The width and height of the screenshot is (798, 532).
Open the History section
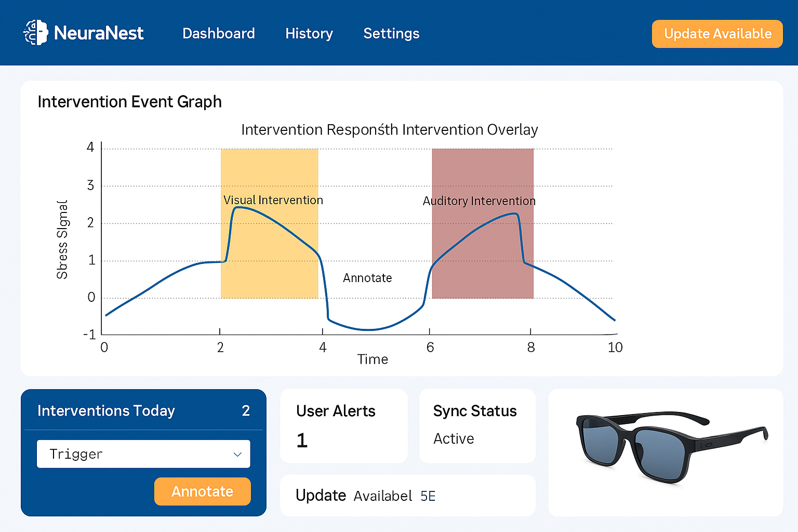point(309,33)
